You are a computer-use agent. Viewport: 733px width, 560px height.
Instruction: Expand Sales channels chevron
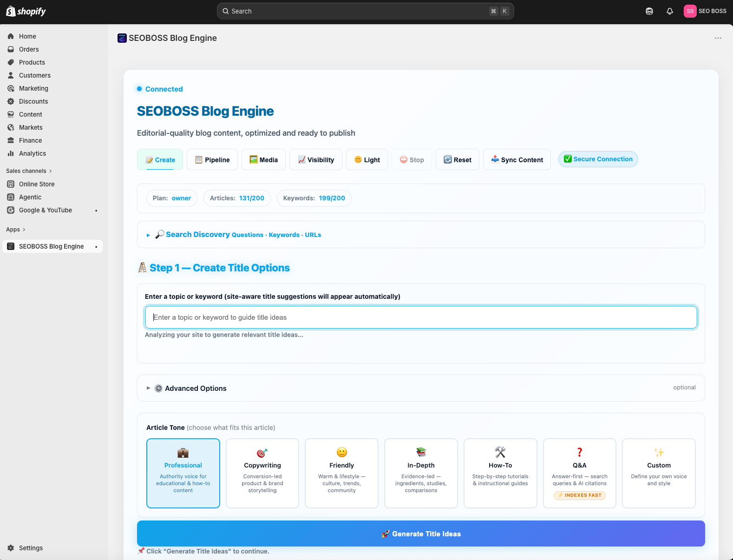tap(51, 171)
